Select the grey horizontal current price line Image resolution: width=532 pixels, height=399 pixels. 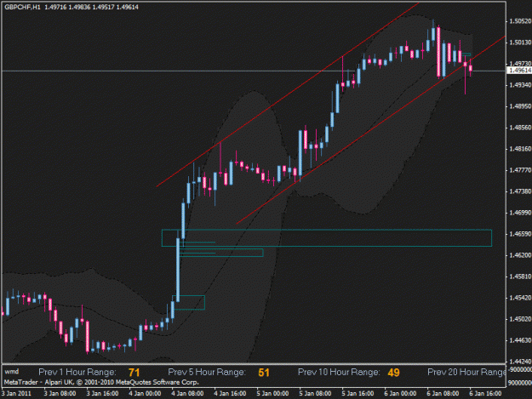click(x=254, y=71)
